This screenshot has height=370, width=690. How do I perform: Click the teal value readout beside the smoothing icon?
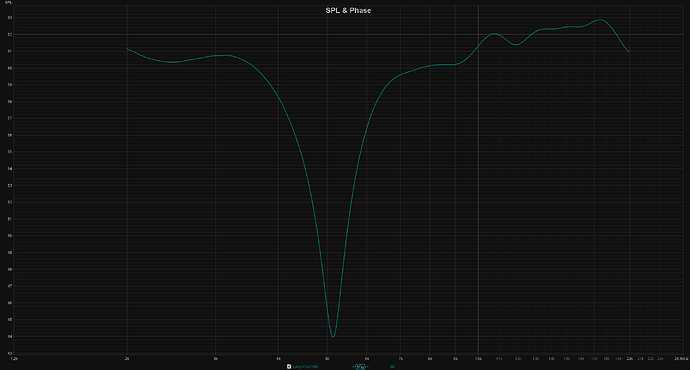click(392, 366)
